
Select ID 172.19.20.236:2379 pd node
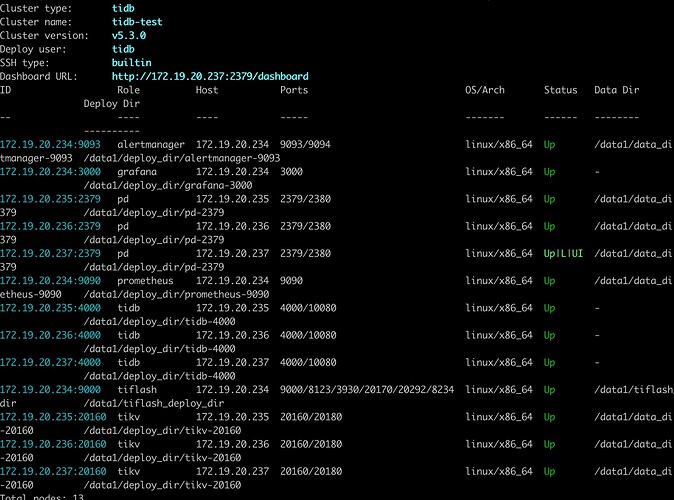tap(50, 226)
